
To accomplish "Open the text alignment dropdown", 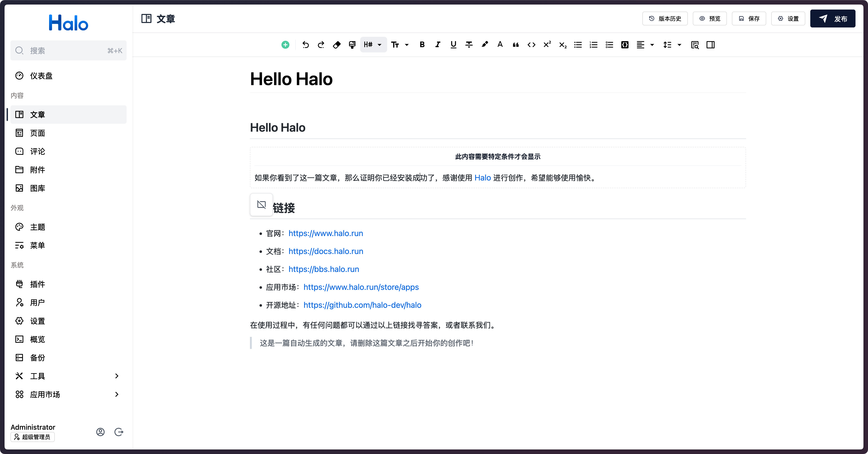I will coord(645,45).
